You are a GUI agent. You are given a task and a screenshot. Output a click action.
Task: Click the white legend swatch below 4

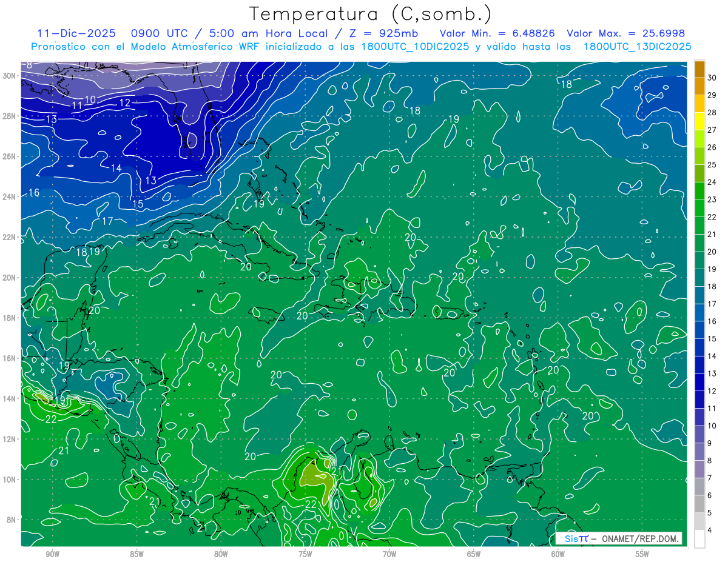699,539
